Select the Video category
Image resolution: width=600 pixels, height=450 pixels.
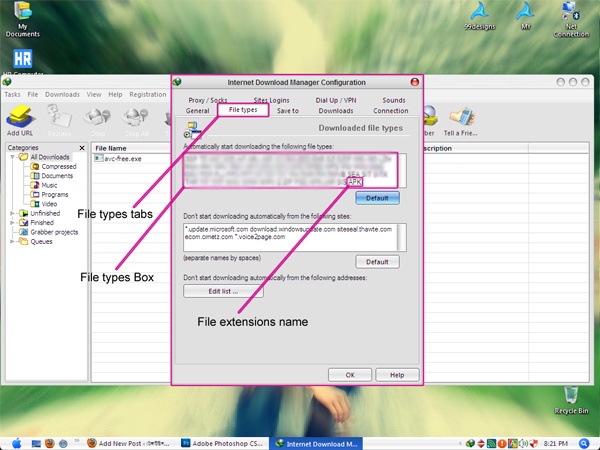[44, 204]
